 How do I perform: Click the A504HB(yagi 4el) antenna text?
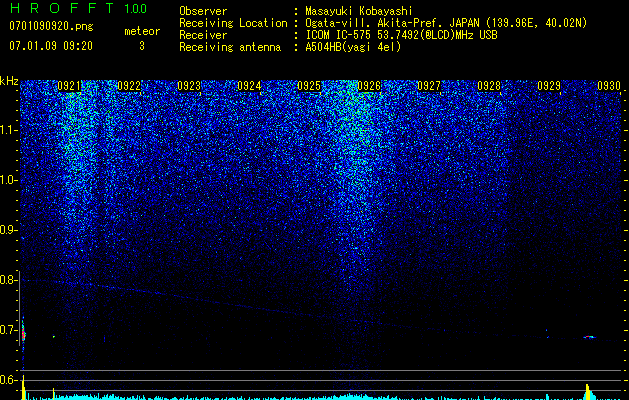point(353,47)
